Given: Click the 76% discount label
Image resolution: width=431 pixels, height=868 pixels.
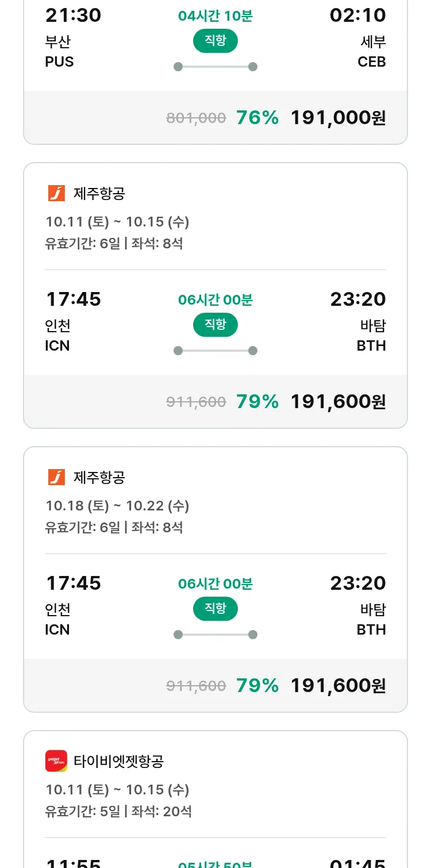Looking at the screenshot, I should 257,118.
